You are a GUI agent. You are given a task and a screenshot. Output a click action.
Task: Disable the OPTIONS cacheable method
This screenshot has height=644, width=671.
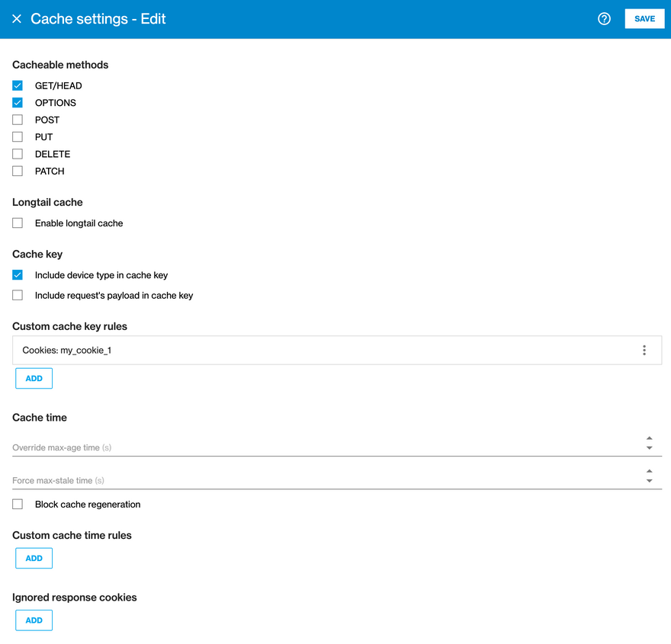point(17,102)
